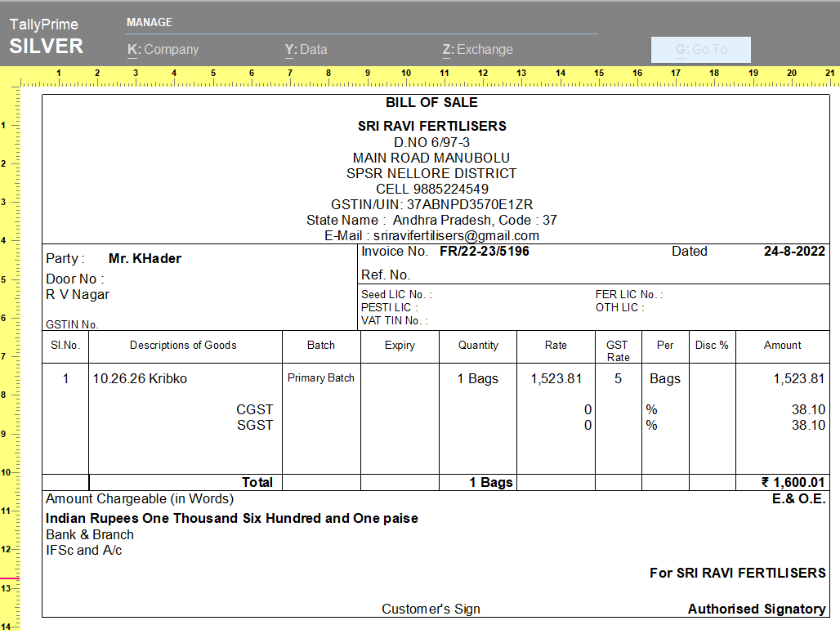Screen dimensions: 840x634
Task: Click invoice number FR/22-23/5196
Action: coord(485,251)
